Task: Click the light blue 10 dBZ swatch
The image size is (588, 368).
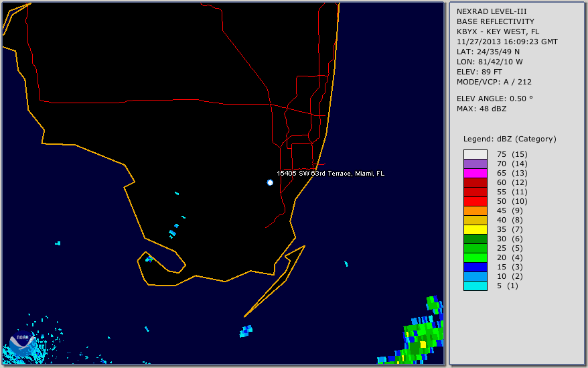Action: [475, 276]
